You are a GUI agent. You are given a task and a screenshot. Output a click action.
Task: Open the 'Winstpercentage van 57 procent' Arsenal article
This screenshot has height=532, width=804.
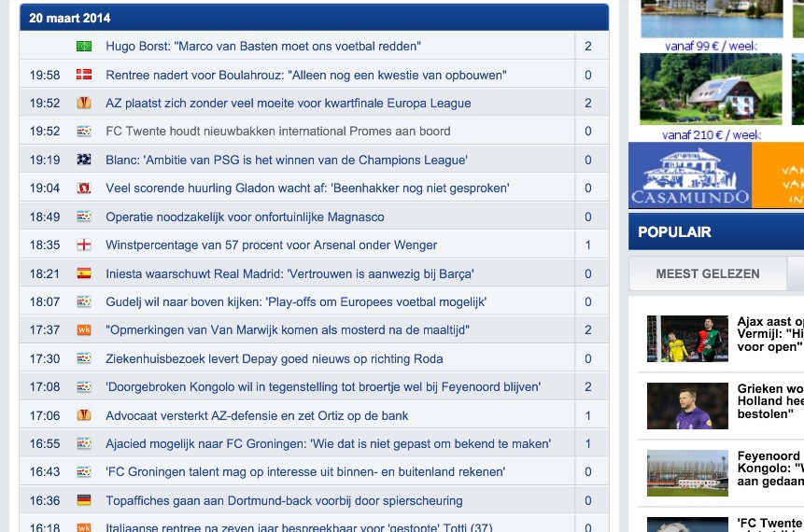coord(271,245)
